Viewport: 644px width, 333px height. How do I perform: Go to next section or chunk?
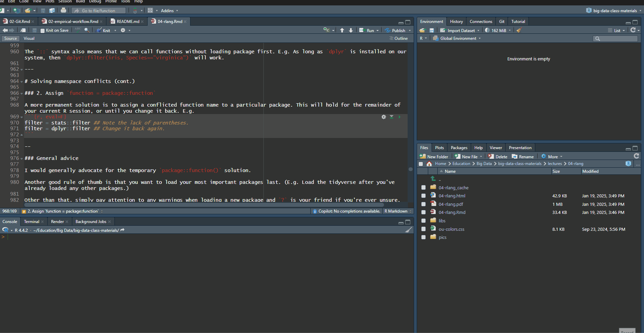(x=351, y=30)
